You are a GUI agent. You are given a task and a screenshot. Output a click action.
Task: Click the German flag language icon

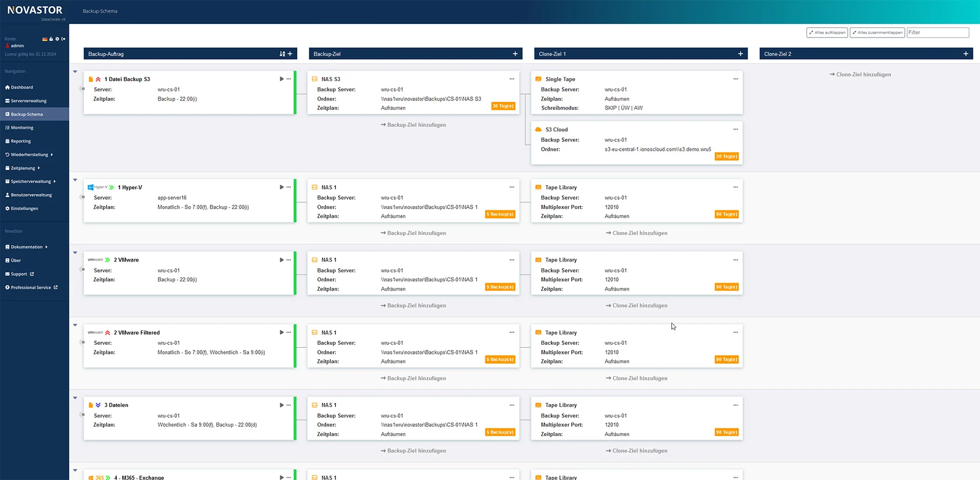click(x=45, y=39)
